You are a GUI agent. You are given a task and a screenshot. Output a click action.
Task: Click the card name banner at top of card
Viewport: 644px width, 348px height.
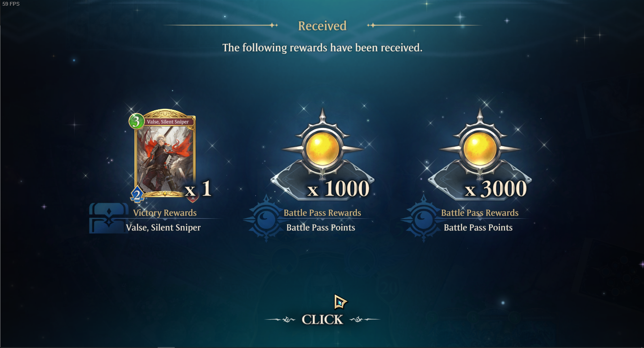[x=168, y=122]
